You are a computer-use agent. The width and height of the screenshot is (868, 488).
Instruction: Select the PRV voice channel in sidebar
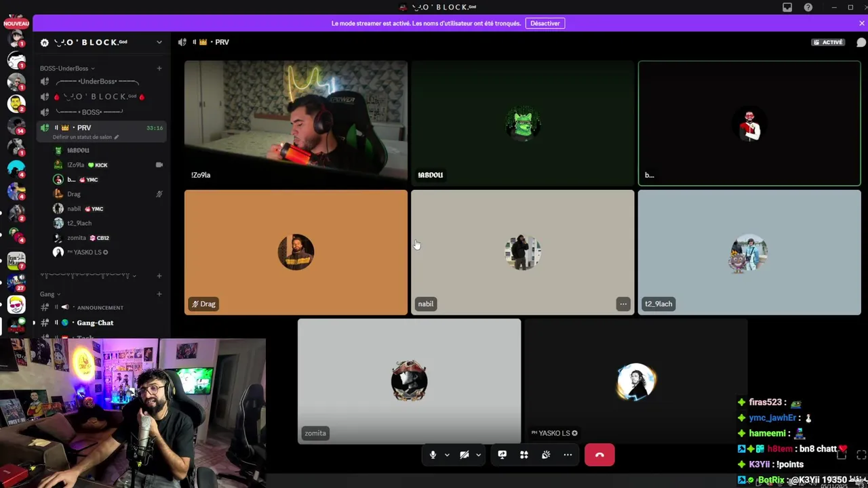click(102, 127)
